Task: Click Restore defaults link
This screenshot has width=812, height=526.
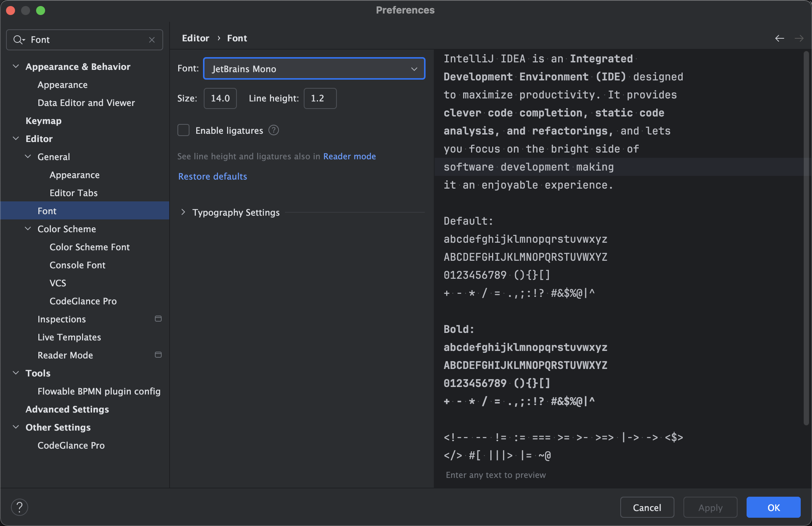Action: click(x=213, y=177)
